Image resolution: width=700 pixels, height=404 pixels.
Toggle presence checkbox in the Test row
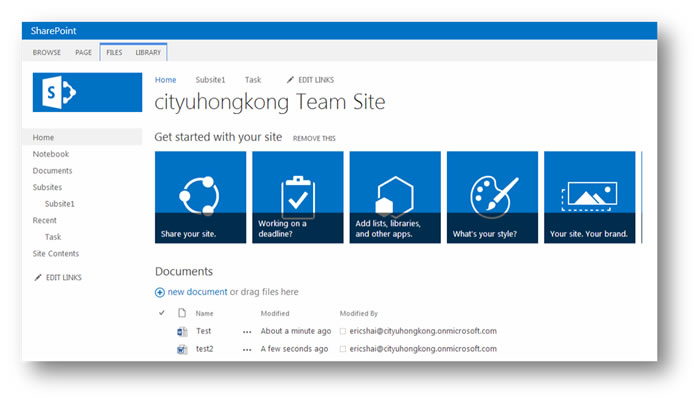[x=343, y=331]
